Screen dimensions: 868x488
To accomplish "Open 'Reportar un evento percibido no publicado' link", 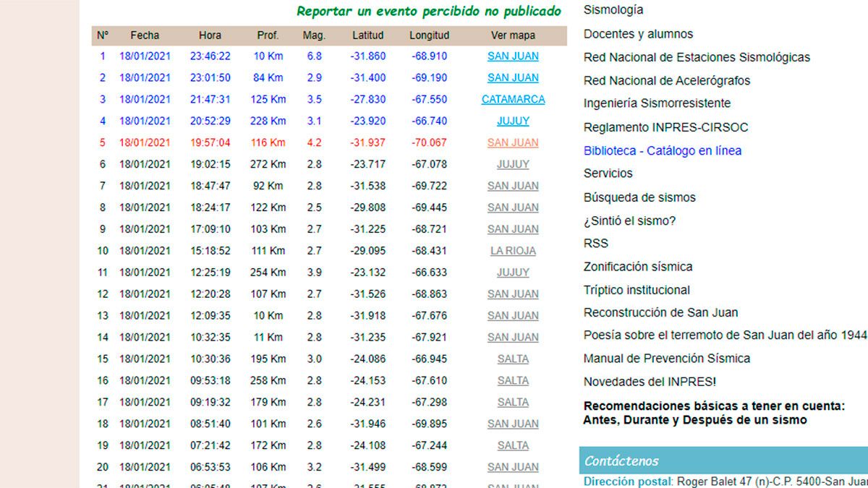I will coord(428,12).
